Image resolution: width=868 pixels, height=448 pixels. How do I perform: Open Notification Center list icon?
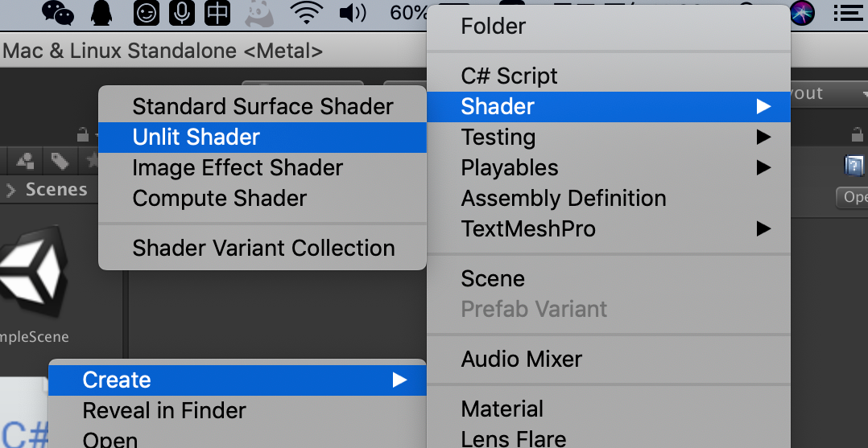click(849, 13)
